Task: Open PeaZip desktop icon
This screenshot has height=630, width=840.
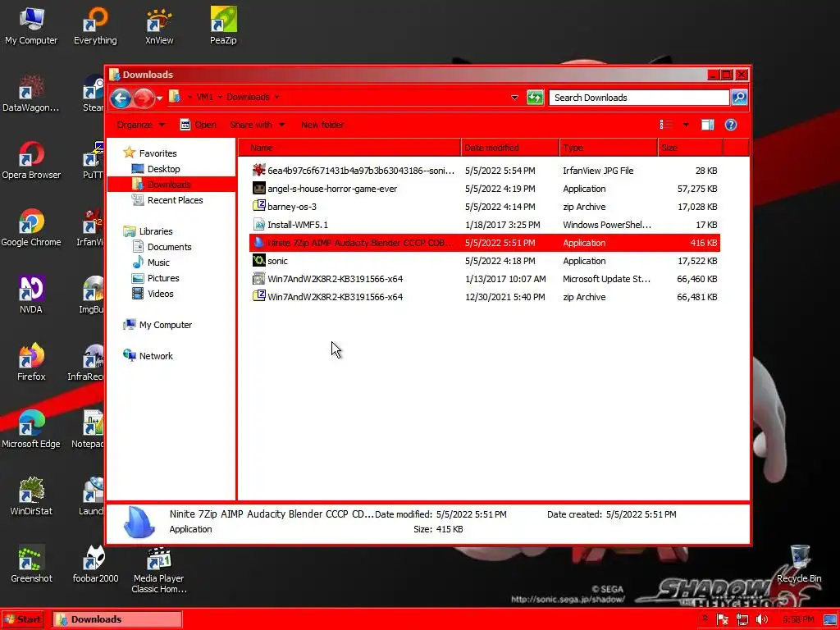Action: point(223,25)
